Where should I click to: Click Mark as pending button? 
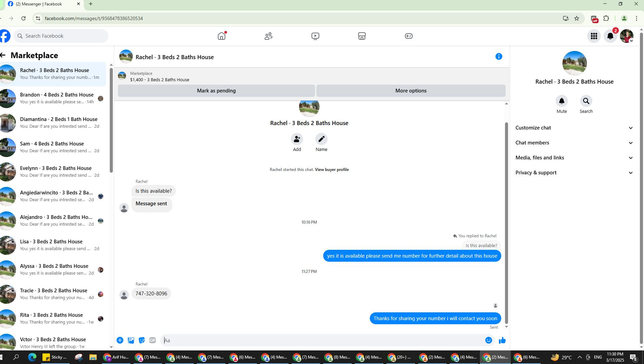[216, 91]
